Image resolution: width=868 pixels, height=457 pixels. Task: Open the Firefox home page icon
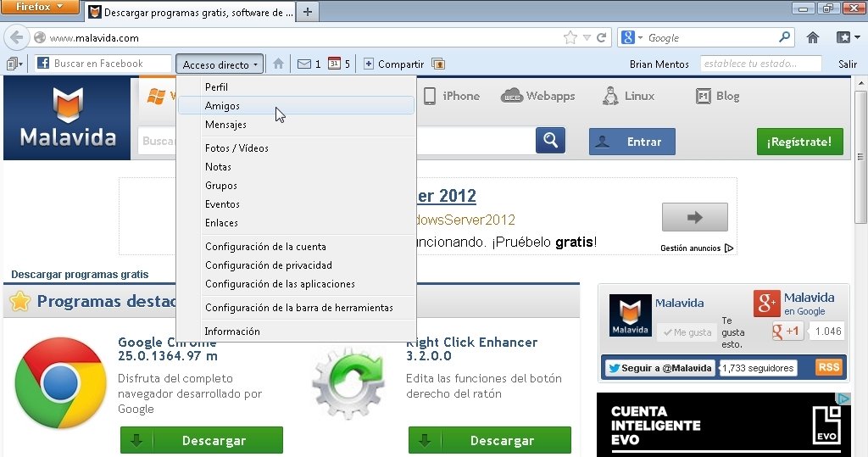(x=813, y=37)
